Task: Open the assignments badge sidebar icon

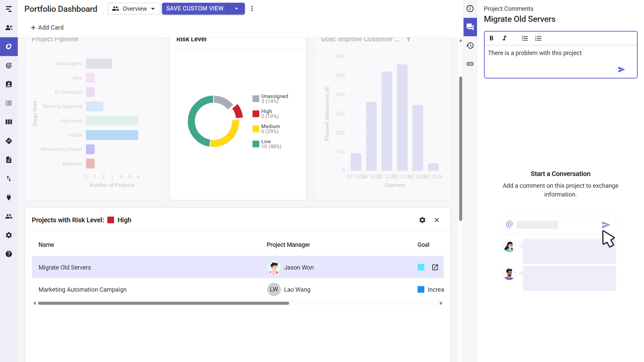Action: pyautogui.click(x=9, y=84)
